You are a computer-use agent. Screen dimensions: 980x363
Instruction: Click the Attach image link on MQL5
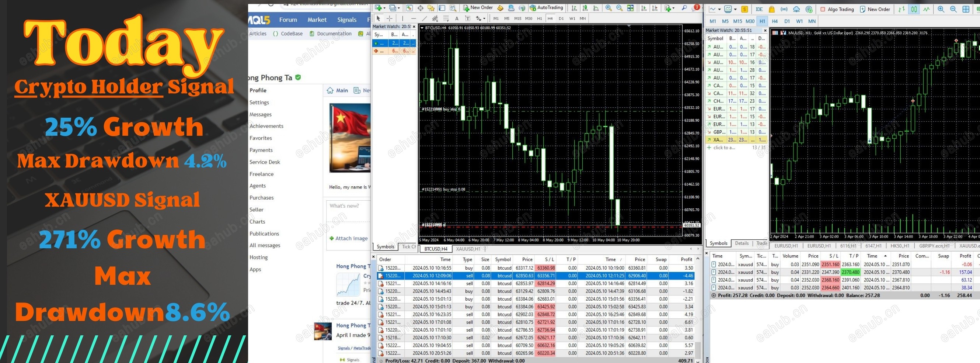pyautogui.click(x=349, y=238)
